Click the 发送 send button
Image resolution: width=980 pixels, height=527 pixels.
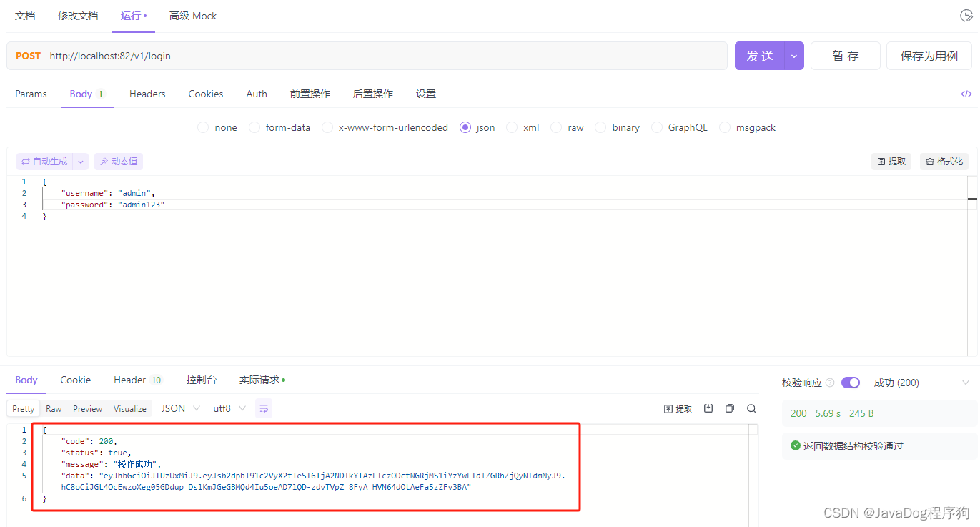[x=760, y=56]
